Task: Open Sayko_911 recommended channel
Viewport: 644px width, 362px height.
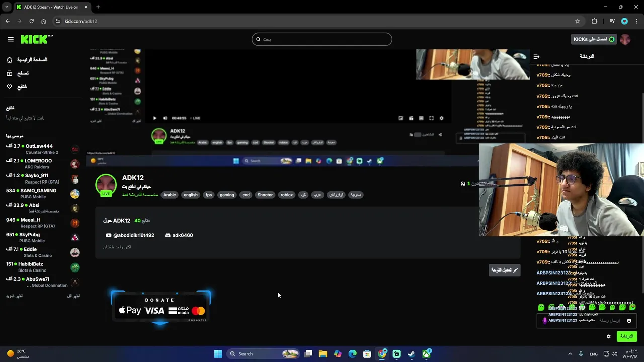Action: click(x=43, y=178)
